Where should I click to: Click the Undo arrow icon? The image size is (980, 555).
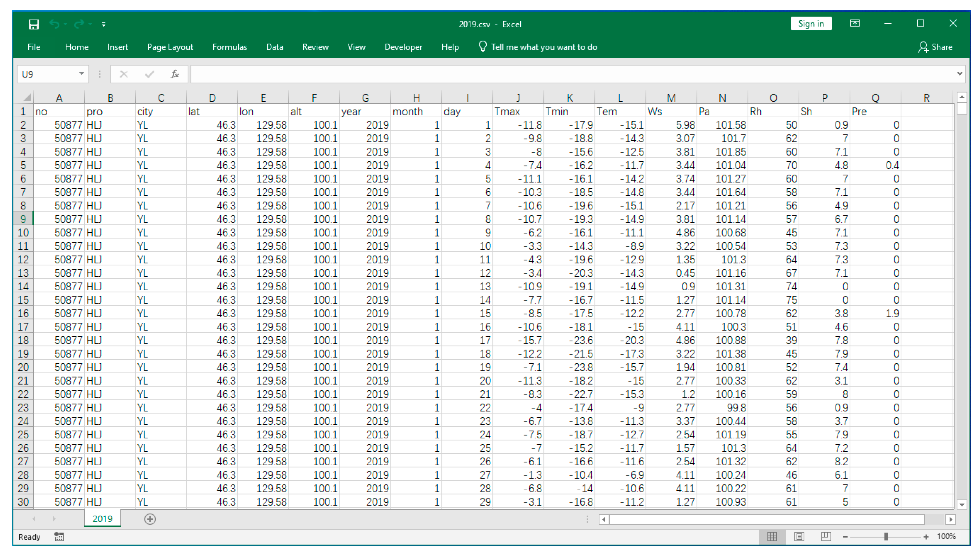click(54, 24)
